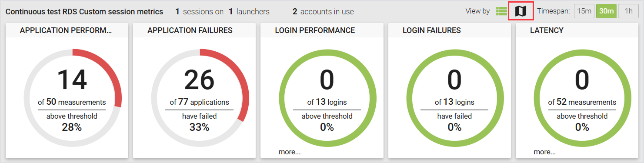Viewport: 644px width, 163px height.
Task: Click 'of 77 applications' text
Action: pyautogui.click(x=199, y=102)
